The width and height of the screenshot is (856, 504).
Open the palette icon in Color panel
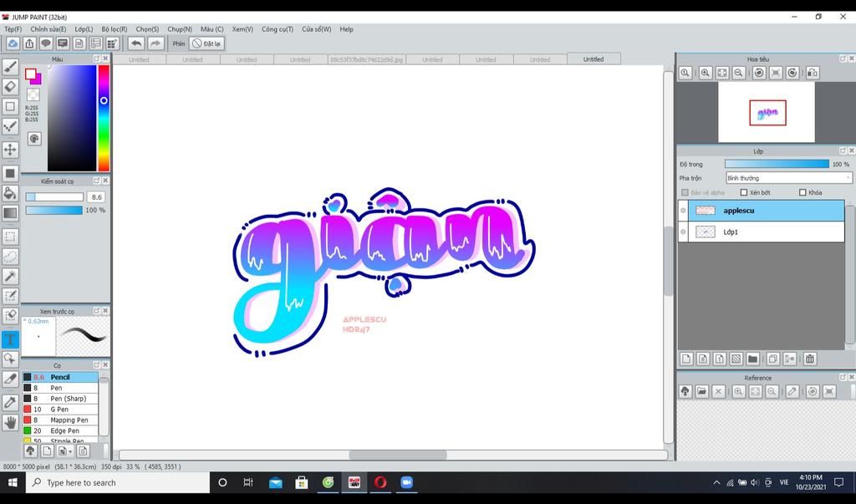33,139
